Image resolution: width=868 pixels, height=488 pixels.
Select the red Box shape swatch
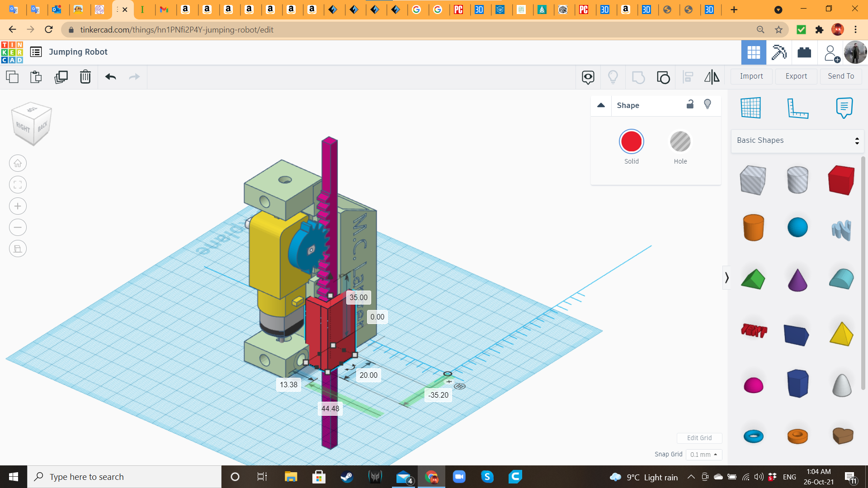pos(842,179)
